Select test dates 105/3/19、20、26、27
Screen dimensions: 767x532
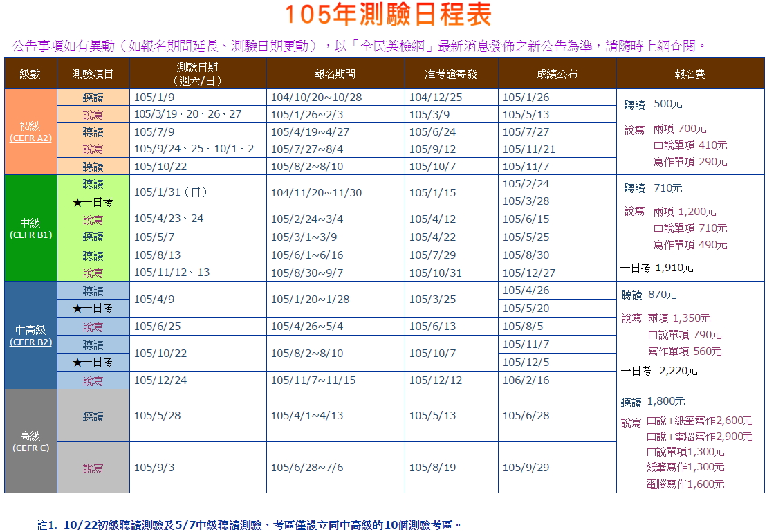(188, 114)
